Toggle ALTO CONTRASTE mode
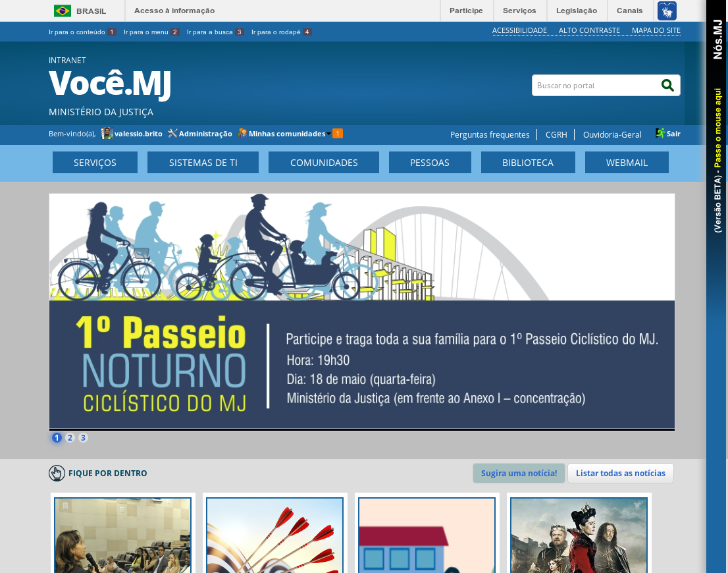728x573 pixels. coord(589,31)
